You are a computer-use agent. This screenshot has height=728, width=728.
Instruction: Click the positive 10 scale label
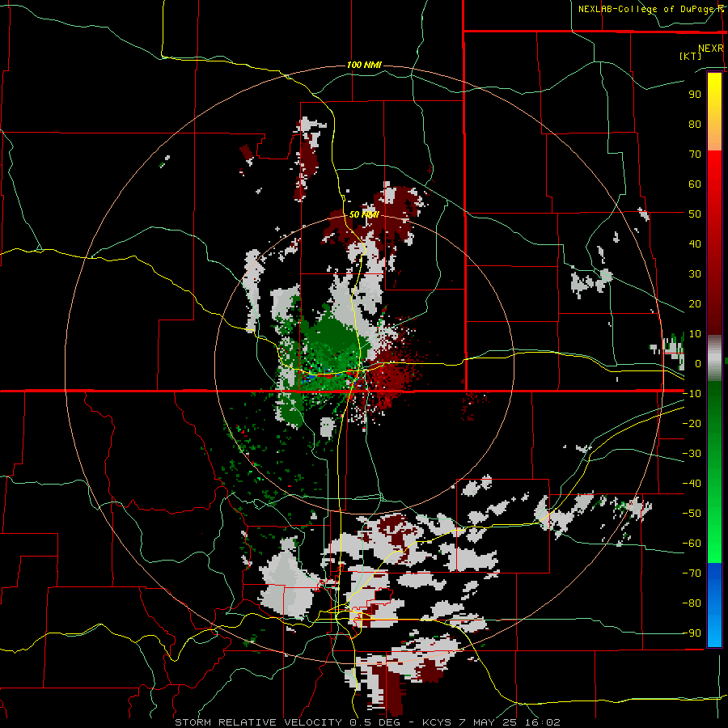[x=695, y=334]
